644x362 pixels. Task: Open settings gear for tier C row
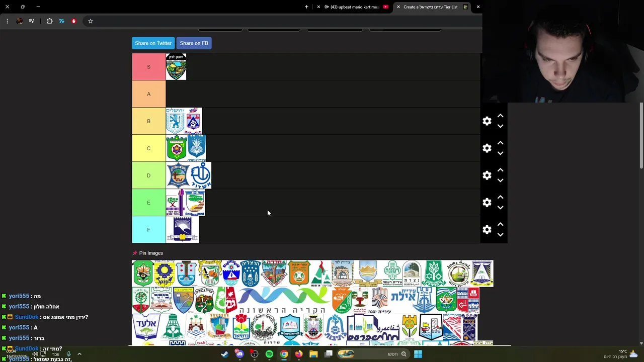click(487, 148)
